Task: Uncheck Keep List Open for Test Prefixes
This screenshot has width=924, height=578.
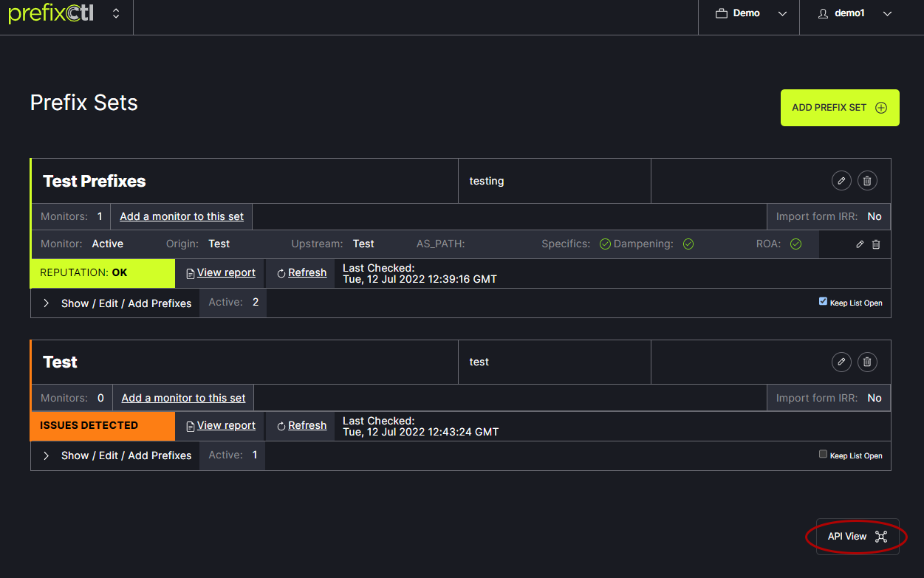Action: pyautogui.click(x=823, y=301)
